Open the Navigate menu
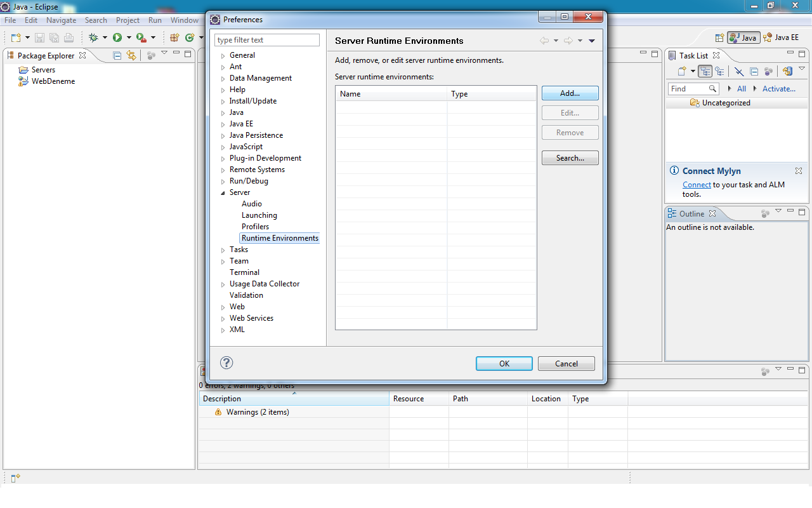This screenshot has height=508, width=812. coord(61,20)
